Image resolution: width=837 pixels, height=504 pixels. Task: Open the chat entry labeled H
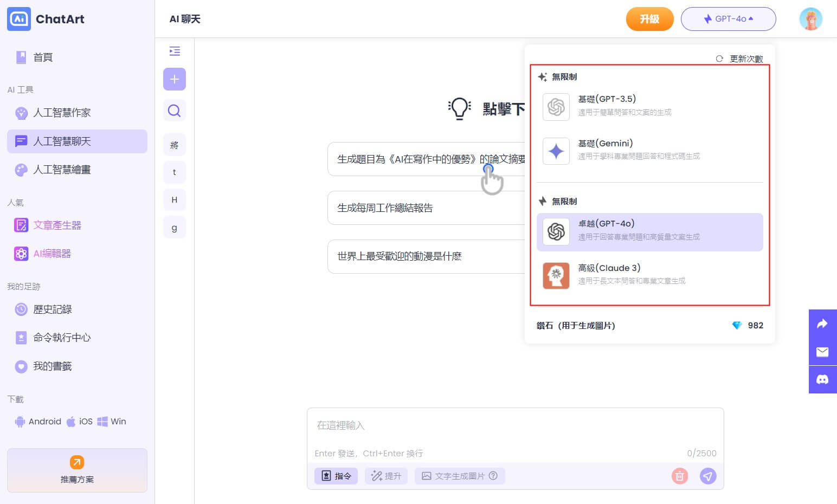click(175, 200)
